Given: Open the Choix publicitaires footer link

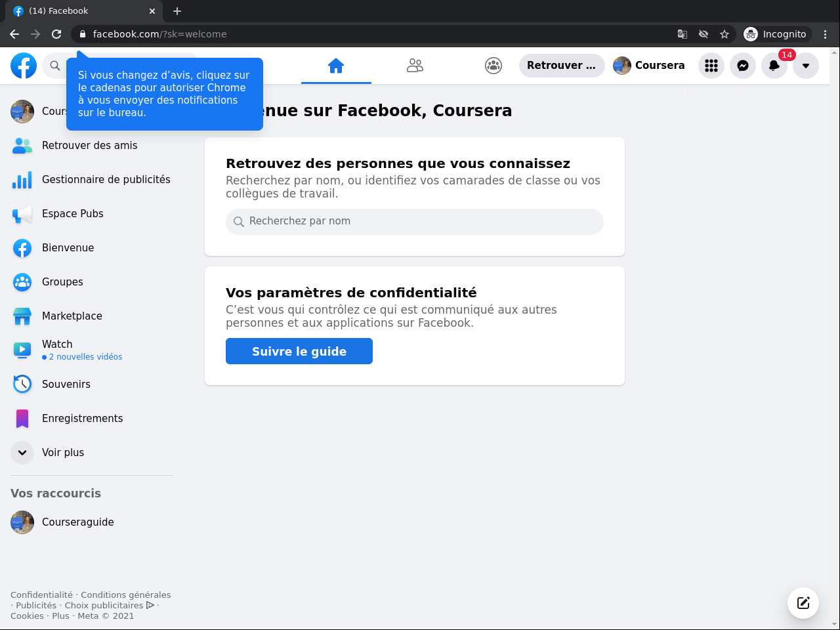Looking at the screenshot, I should [110, 606].
